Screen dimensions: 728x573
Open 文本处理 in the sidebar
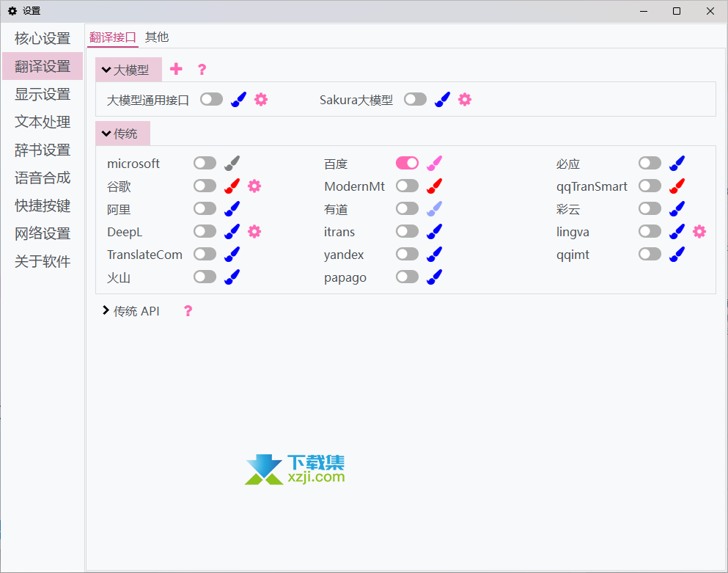coord(43,122)
